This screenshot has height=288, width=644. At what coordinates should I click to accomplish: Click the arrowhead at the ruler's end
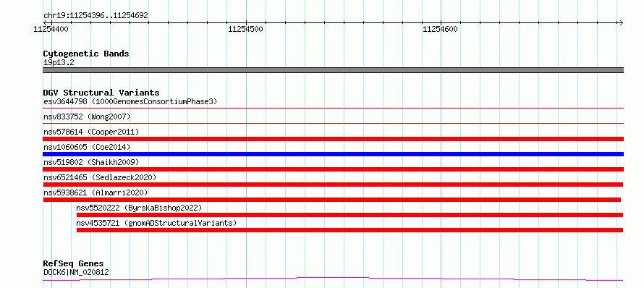pos(621,23)
